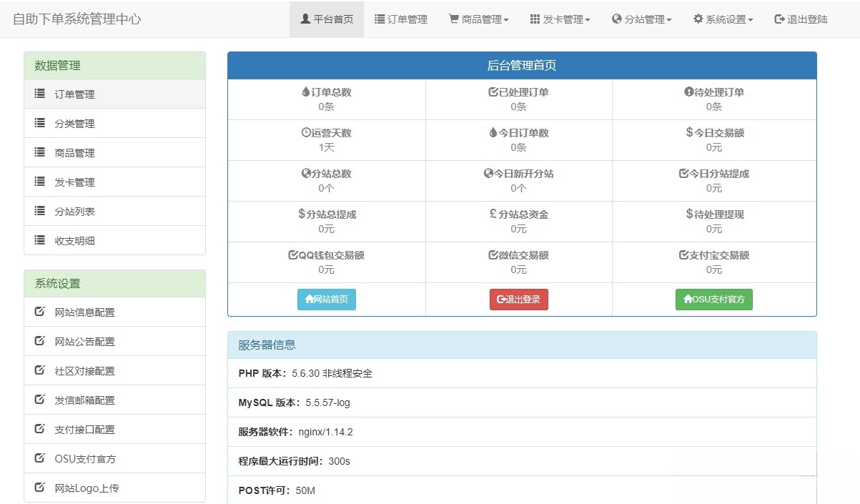
Task: Click the logout icon beside 退出登陆
Action: pos(778,19)
